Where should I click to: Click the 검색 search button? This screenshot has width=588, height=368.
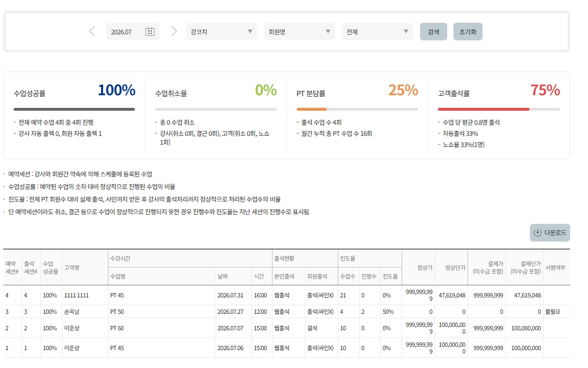click(434, 31)
